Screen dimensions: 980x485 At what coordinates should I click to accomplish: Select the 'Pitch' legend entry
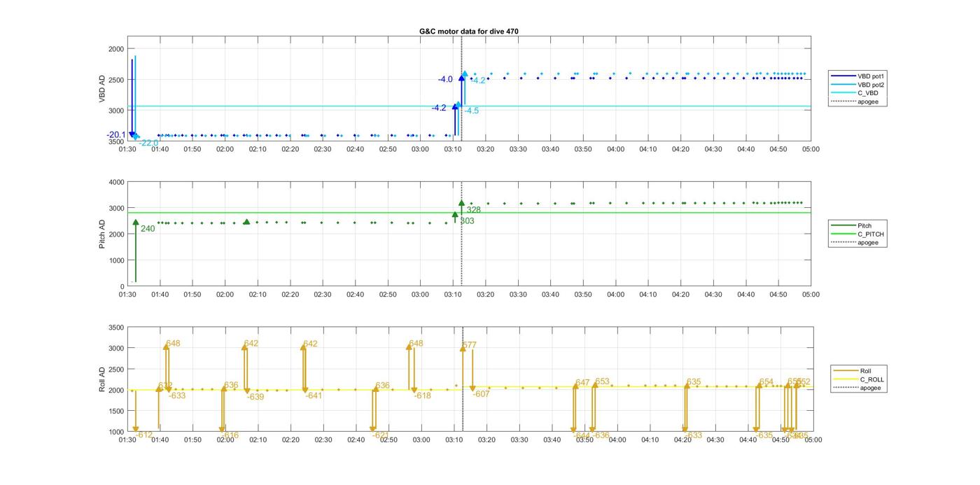tap(850, 225)
